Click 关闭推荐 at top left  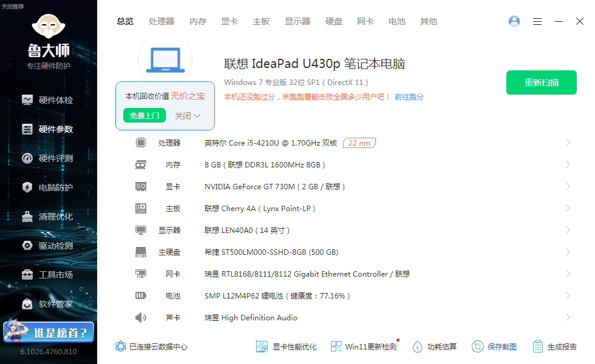[x=13, y=7]
